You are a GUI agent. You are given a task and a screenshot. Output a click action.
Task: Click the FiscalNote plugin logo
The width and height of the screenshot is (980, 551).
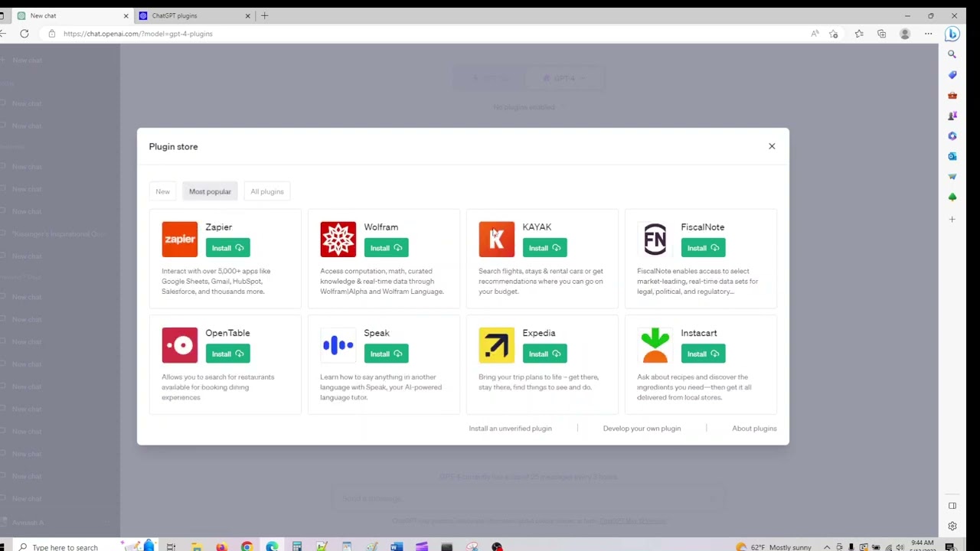tap(655, 240)
